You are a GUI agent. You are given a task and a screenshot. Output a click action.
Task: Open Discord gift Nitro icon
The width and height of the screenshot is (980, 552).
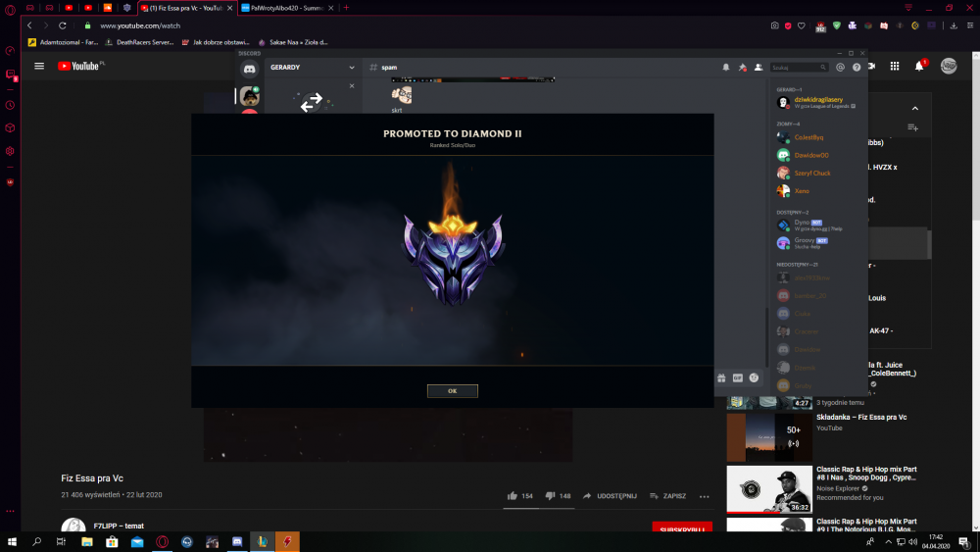coord(721,377)
